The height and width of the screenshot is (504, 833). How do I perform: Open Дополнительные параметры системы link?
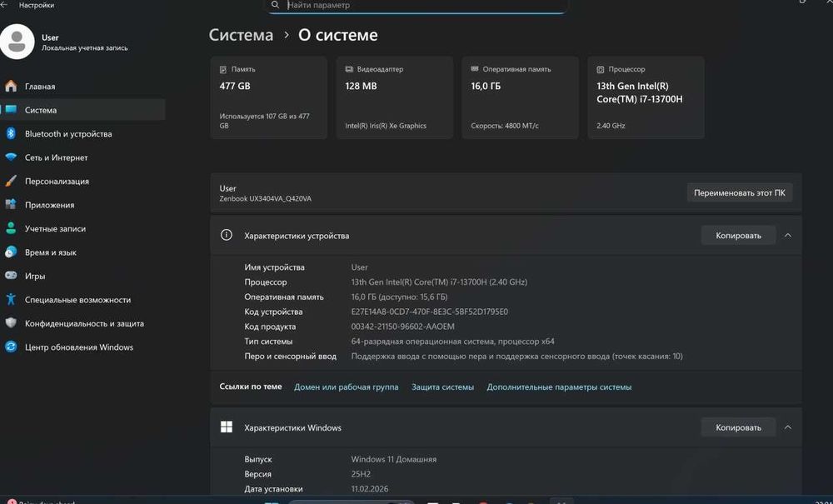559,387
